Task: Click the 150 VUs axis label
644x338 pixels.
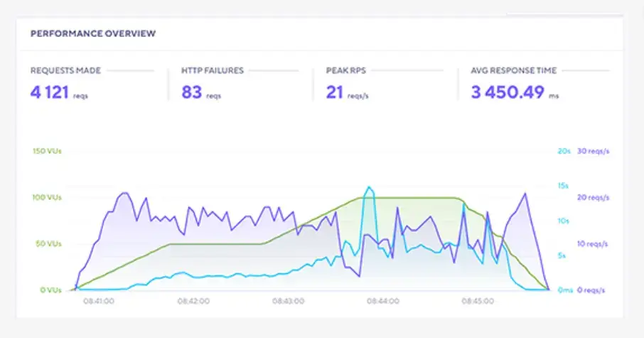Action: pos(48,151)
